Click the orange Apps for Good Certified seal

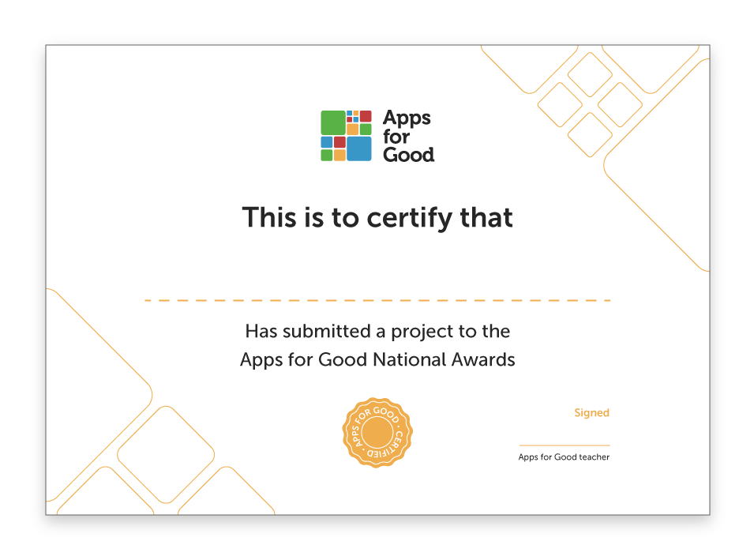pos(377,433)
